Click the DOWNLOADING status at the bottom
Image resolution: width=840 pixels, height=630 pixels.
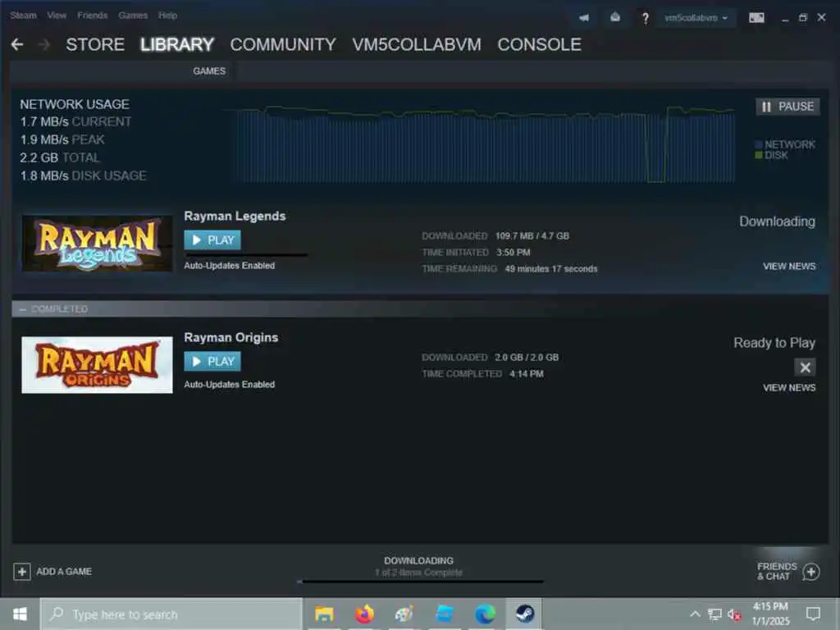pyautogui.click(x=419, y=561)
